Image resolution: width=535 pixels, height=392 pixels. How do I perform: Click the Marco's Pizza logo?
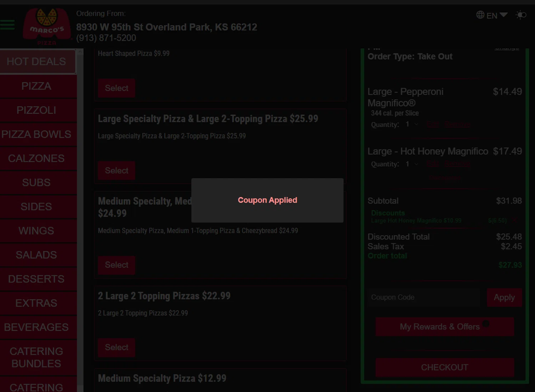pyautogui.click(x=47, y=26)
